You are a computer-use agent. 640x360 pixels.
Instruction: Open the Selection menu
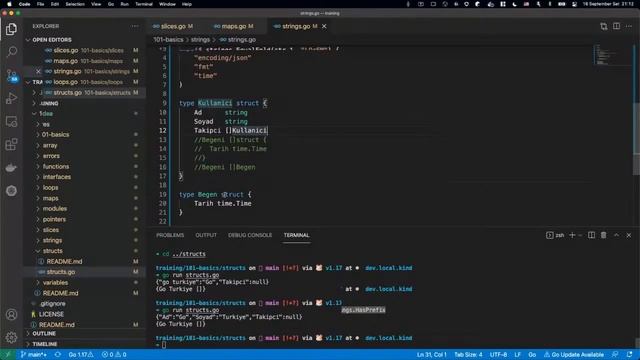pos(75,4)
